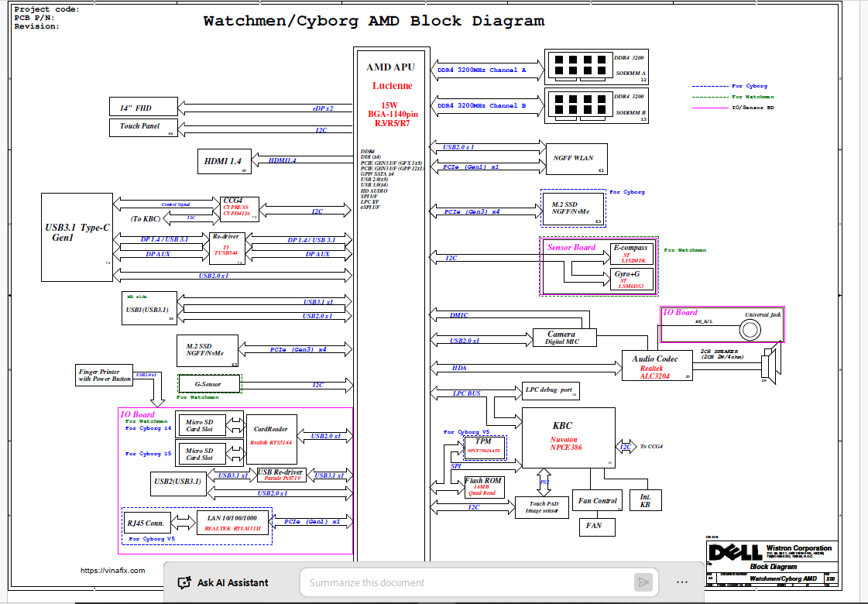Click the "Re-driver" TUSB544 block
Screen dimensions: 868x604
pyautogui.click(x=227, y=248)
